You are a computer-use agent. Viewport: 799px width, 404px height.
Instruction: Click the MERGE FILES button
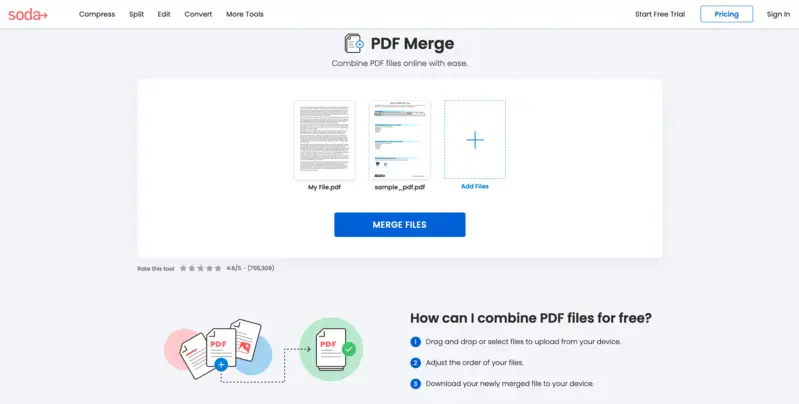click(400, 225)
